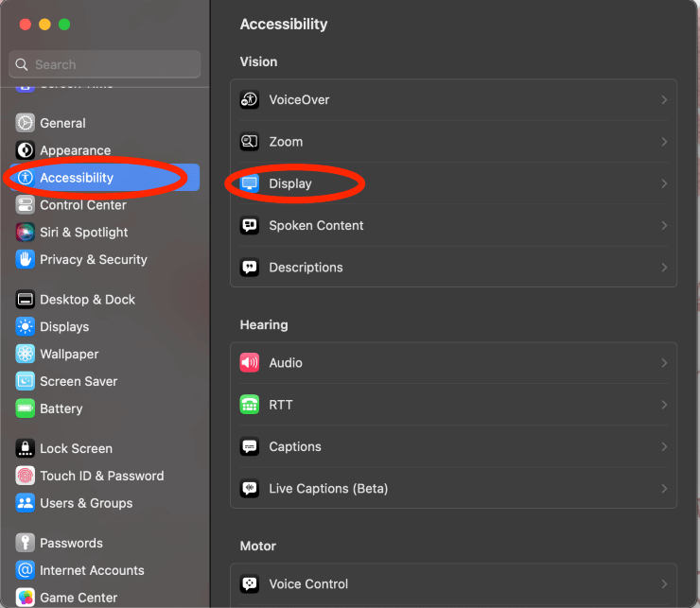Switch to Control Center settings

[x=82, y=204]
